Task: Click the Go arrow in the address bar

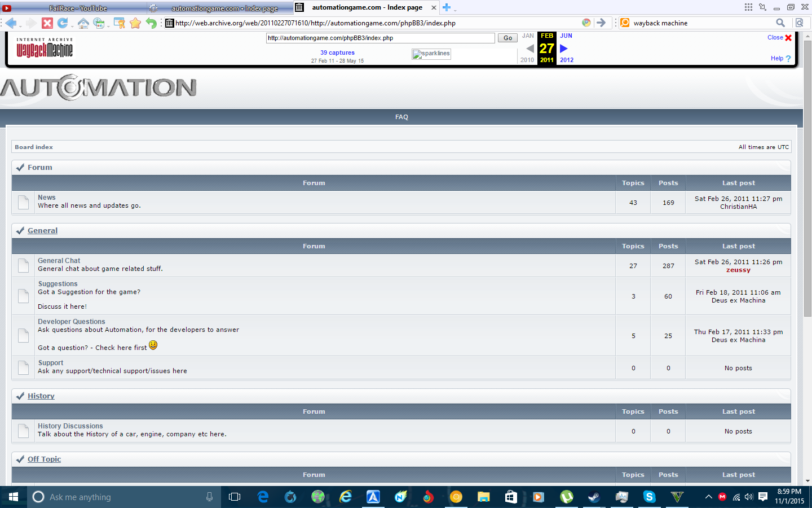Action: tap(601, 23)
